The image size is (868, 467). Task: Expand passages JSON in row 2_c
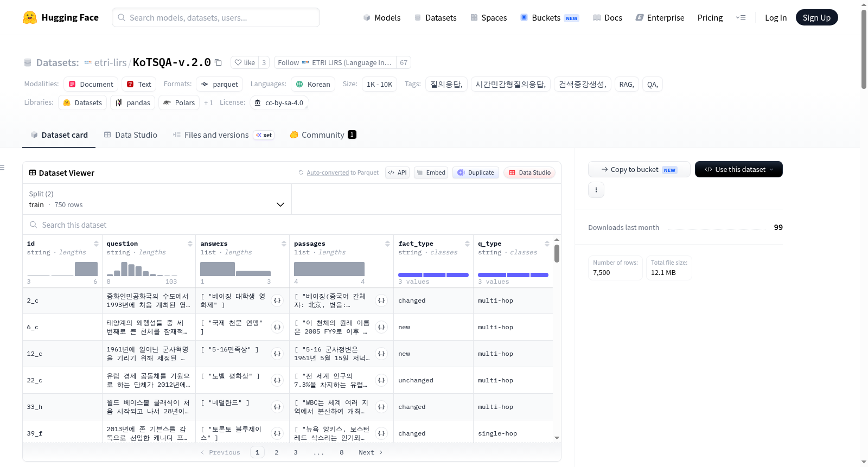point(381,300)
